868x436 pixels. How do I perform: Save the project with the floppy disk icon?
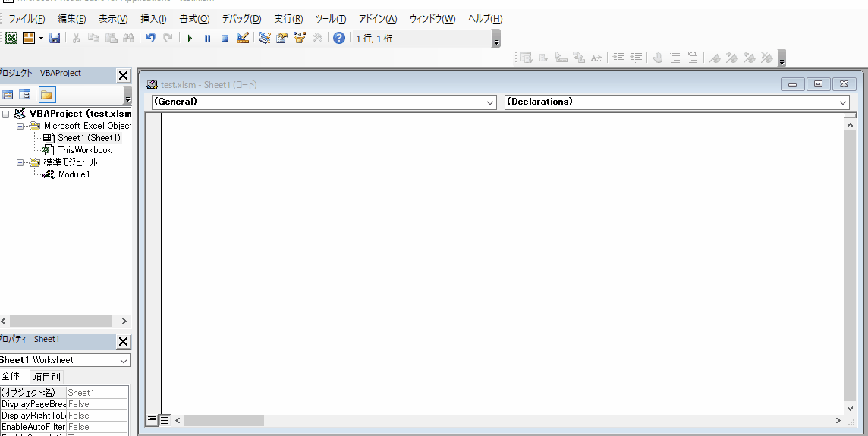[55, 38]
